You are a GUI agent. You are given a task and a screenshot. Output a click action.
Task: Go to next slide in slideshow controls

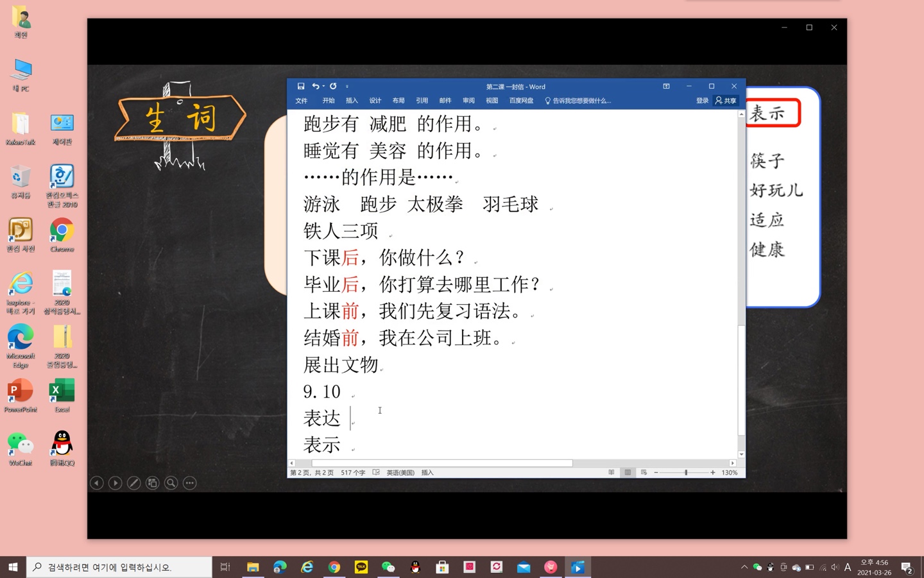click(x=116, y=483)
